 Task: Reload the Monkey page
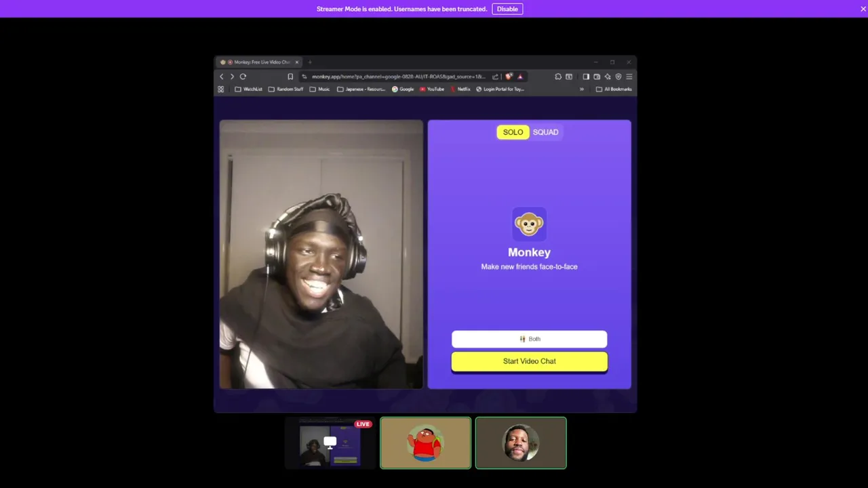[x=243, y=77]
